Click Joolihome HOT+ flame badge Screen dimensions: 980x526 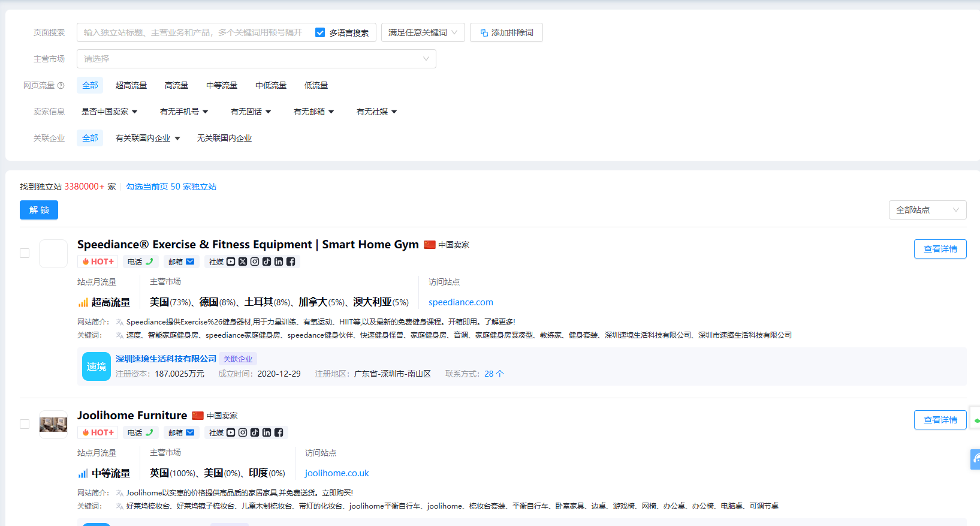click(x=98, y=432)
